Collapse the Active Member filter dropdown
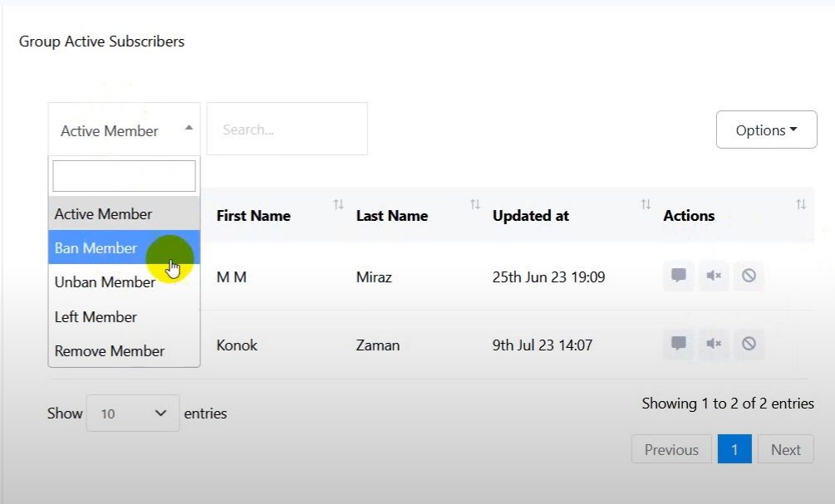Viewport: 835px width, 504px height. 124,130
